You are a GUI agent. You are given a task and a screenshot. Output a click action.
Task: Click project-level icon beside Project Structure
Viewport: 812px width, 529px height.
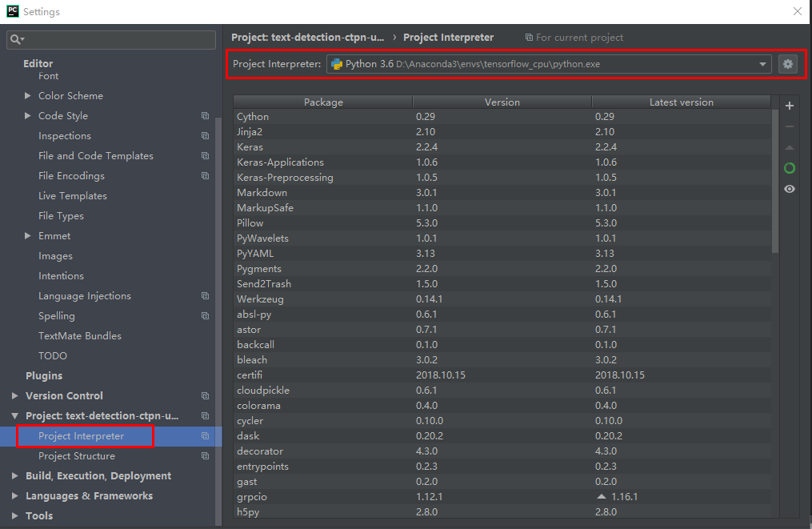coord(205,456)
